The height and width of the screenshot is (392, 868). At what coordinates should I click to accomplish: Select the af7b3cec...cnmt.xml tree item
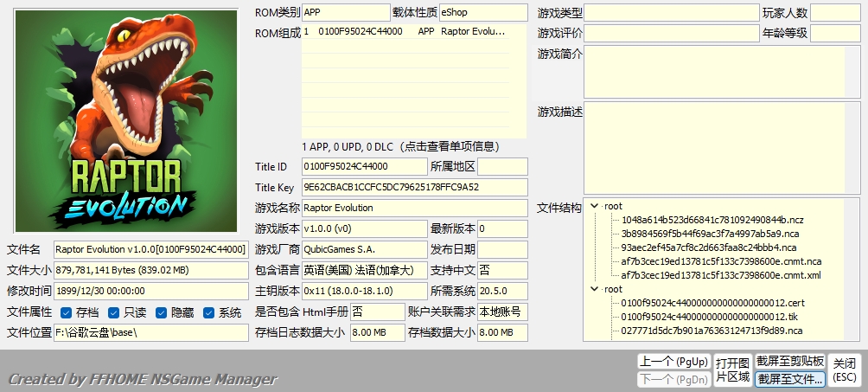click(x=721, y=275)
